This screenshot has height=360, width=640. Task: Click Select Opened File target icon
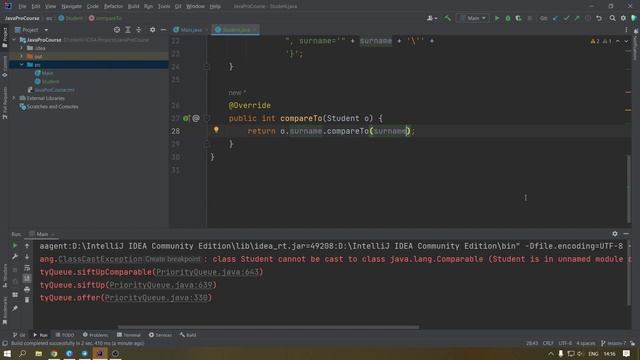click(x=117, y=30)
